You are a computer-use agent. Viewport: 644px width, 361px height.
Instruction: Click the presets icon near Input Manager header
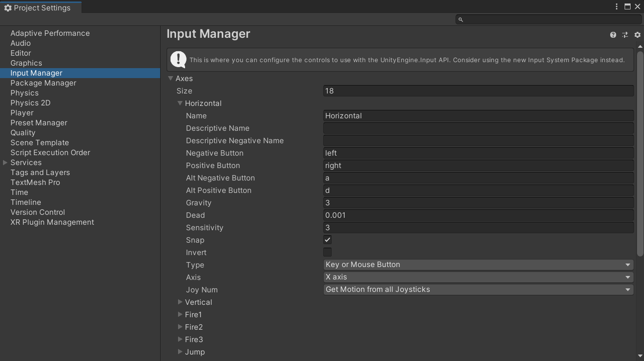(625, 35)
